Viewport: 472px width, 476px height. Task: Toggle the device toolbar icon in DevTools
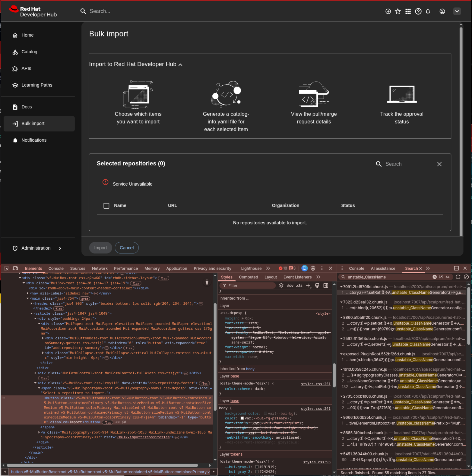point(15,268)
